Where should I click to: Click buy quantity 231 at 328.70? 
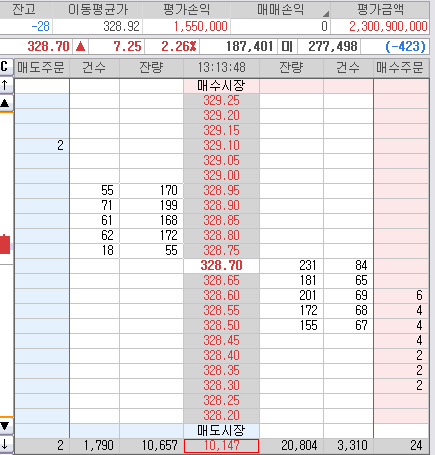coord(291,266)
